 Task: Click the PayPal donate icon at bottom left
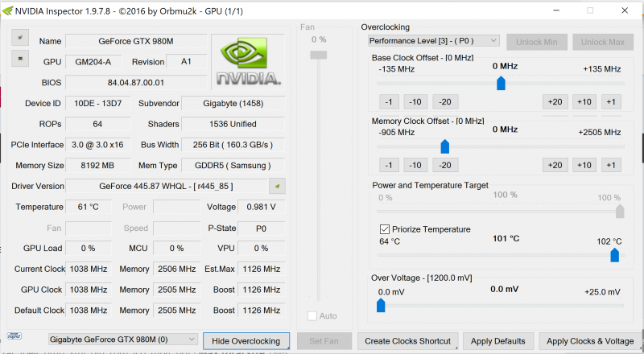click(14, 336)
